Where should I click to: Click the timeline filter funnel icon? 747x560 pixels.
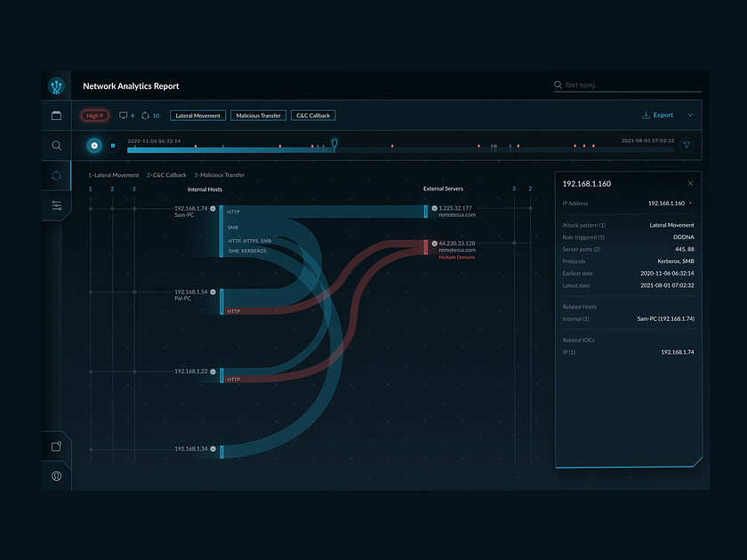[x=687, y=145]
